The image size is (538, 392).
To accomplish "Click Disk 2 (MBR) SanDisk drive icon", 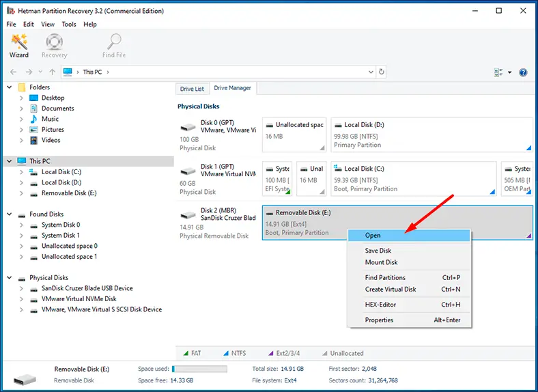I will pos(188,215).
